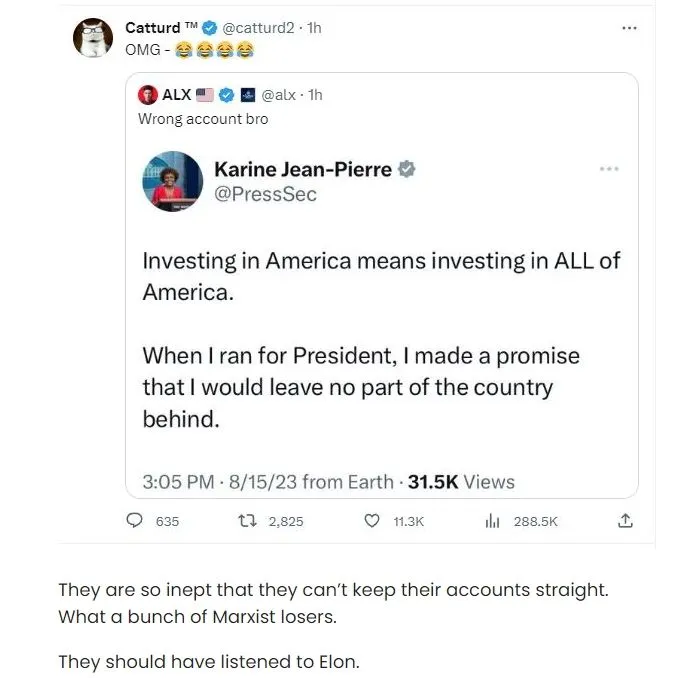The height and width of the screenshot is (678, 686).
Task: Click the affiliate badge icon beside ALX
Action: coord(248,95)
